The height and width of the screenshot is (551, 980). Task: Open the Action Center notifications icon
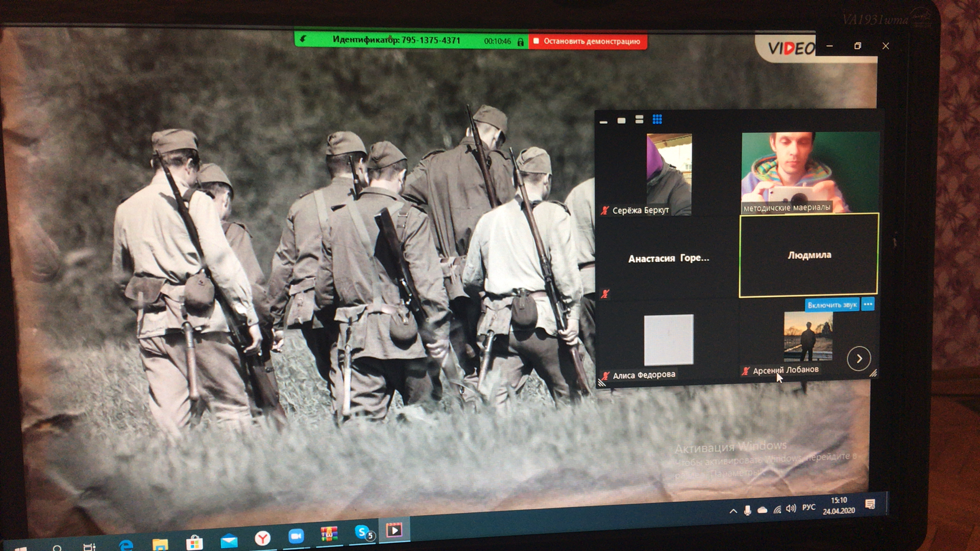click(x=870, y=505)
